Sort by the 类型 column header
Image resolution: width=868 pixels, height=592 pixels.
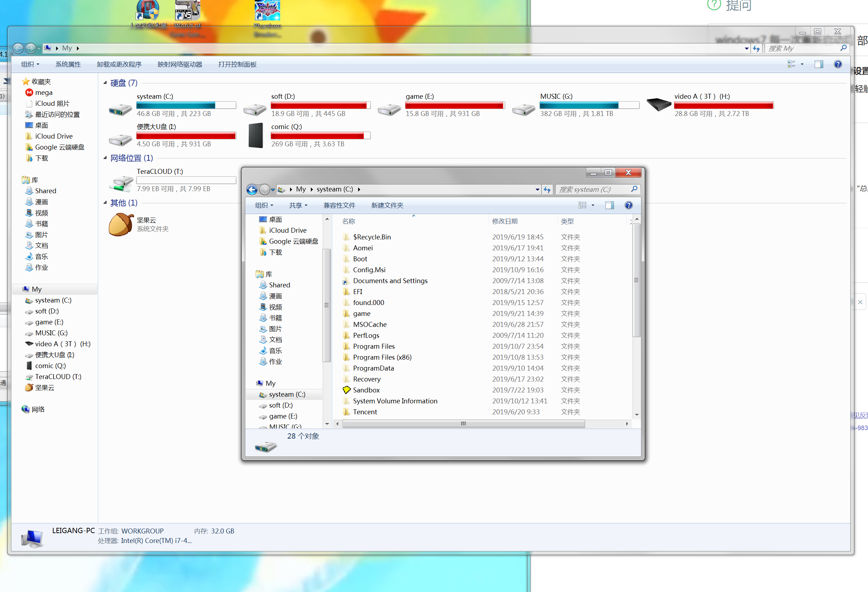(x=591, y=221)
